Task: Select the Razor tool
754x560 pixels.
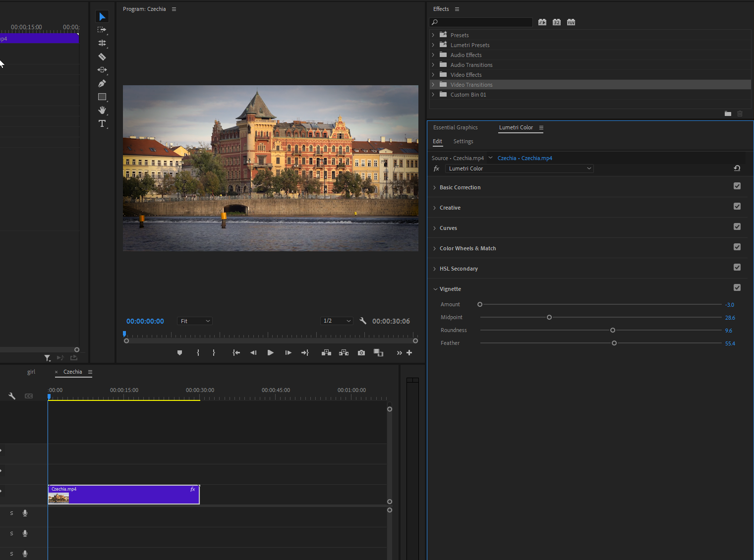Action: click(x=102, y=56)
